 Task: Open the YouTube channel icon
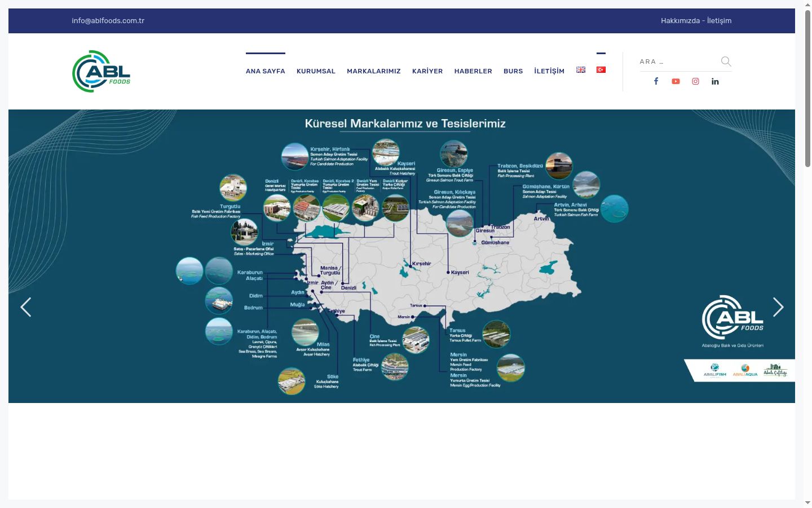676,81
